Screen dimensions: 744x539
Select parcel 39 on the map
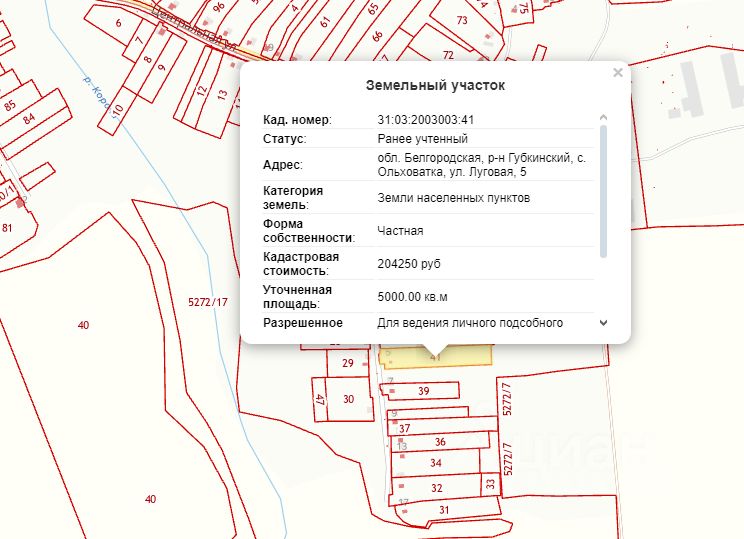click(423, 390)
